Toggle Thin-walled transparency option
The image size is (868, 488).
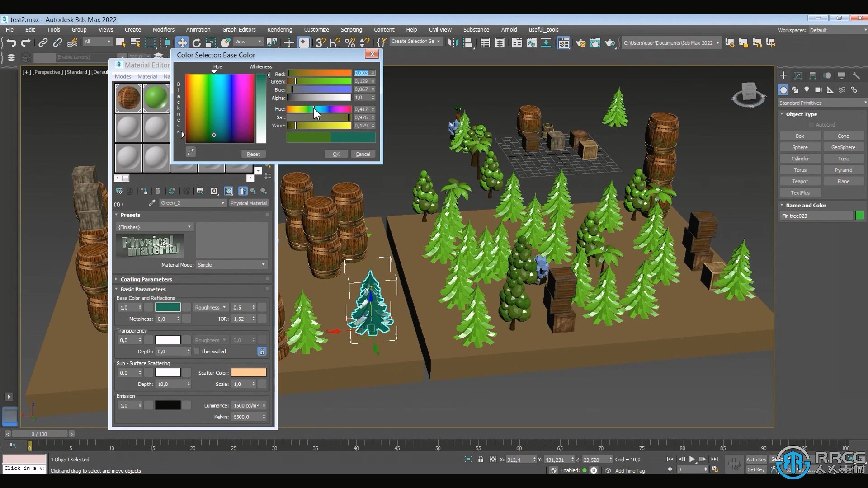coord(197,351)
